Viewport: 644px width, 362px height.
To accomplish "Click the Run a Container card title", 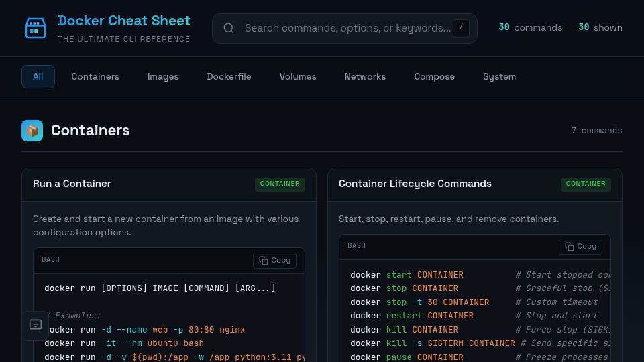I will point(72,184).
